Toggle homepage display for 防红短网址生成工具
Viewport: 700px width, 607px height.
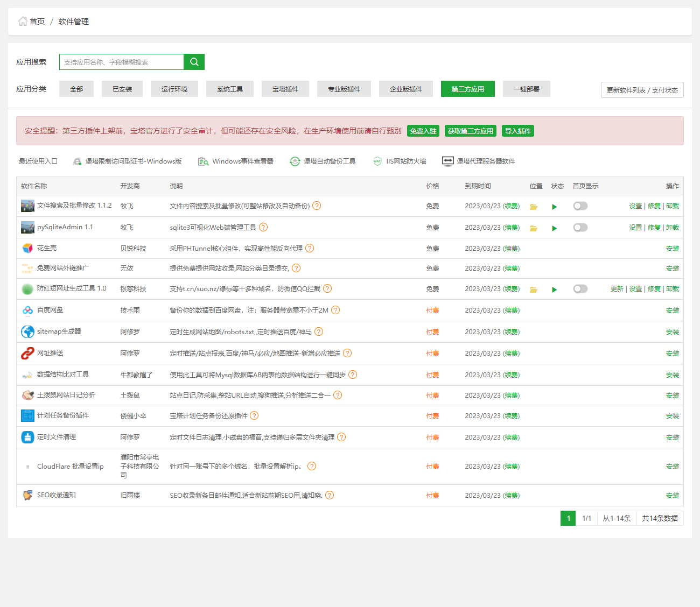(580, 288)
